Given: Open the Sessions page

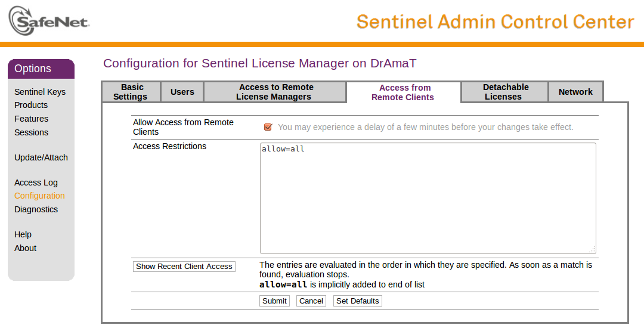Looking at the screenshot, I should click(31, 132).
